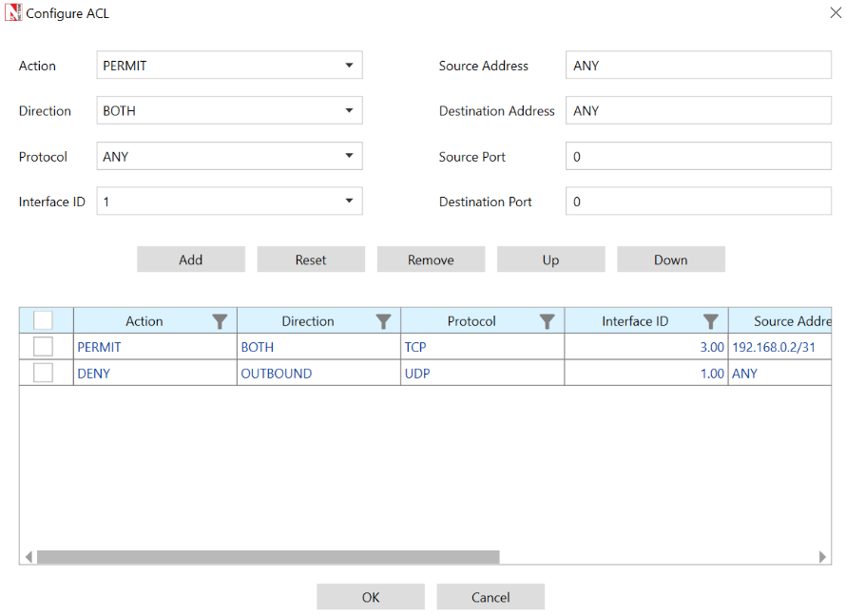Check the PERMIT rule row checkbox
The height and width of the screenshot is (616, 846).
pos(44,347)
